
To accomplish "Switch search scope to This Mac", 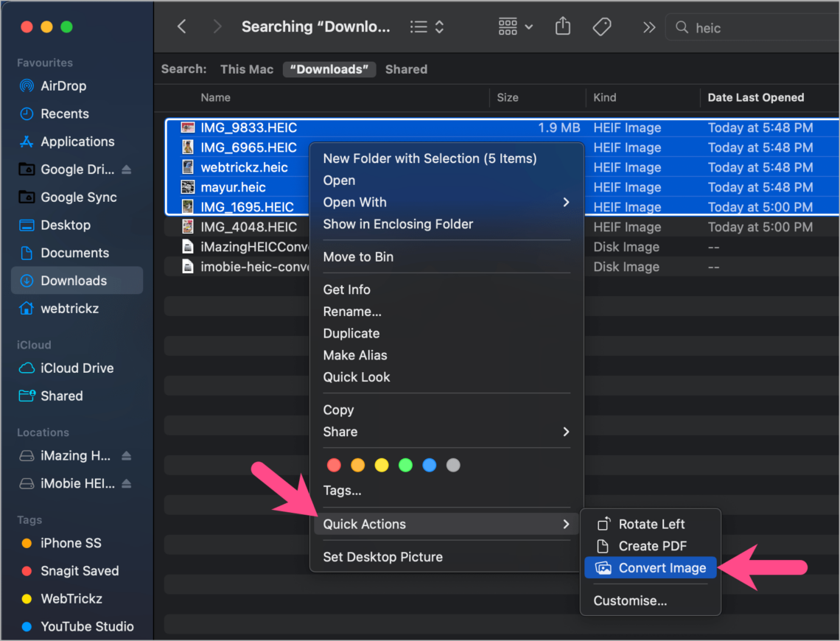I will pos(246,69).
